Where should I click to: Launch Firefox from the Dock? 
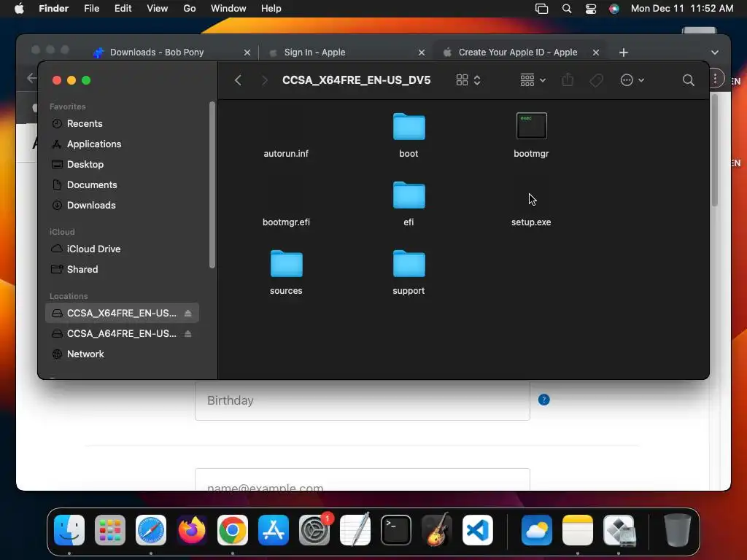click(192, 530)
